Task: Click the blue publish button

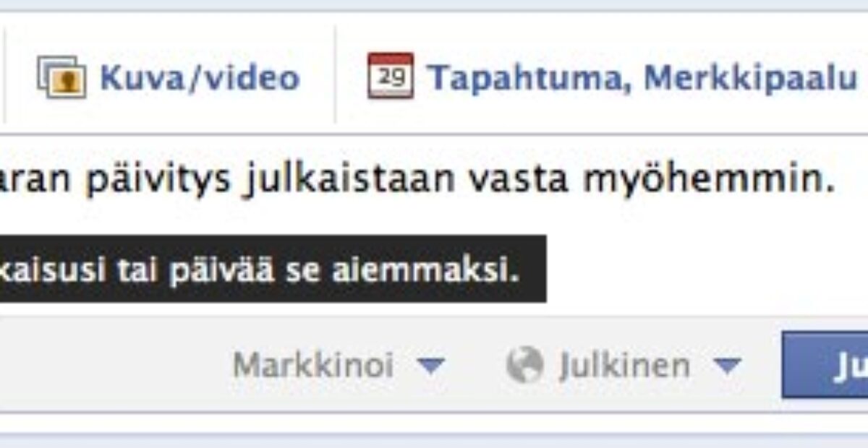Action: coord(825,365)
